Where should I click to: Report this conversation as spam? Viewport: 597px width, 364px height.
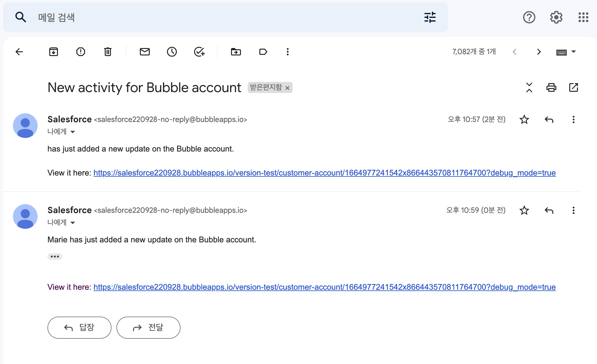click(x=81, y=52)
